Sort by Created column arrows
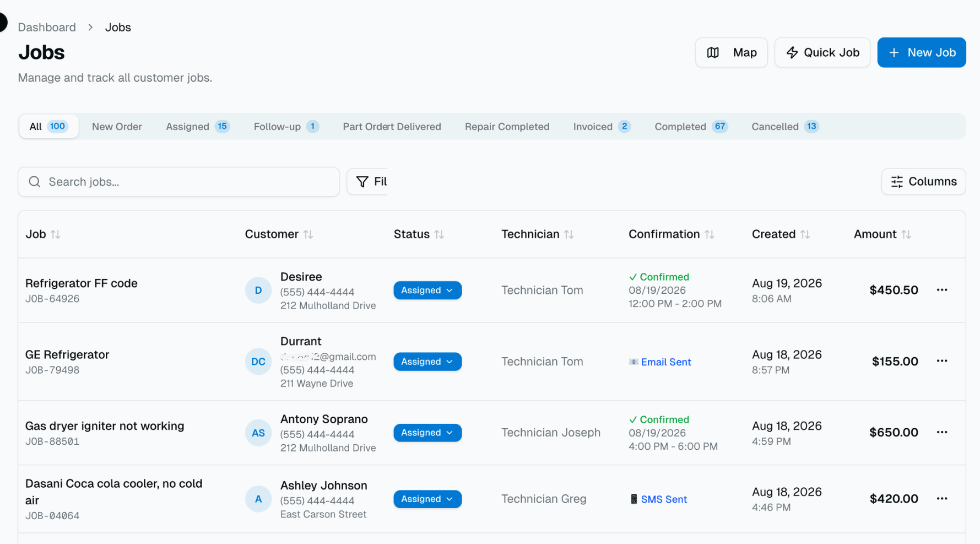980x544 pixels. click(805, 234)
